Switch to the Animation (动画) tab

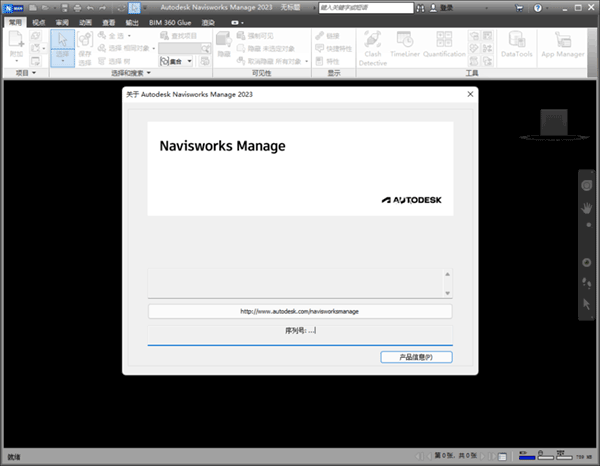click(x=85, y=23)
